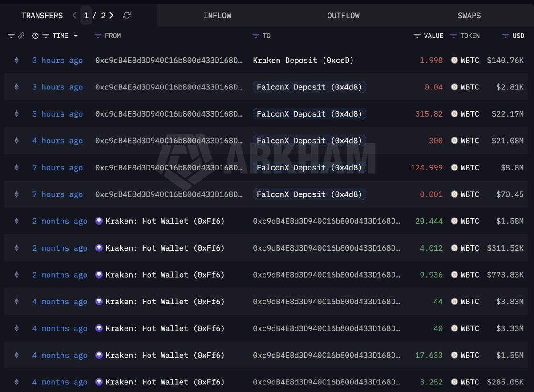Toggle the leftmost filter icon above the table
Viewport: 534px width, 392px height.
[x=11, y=36]
